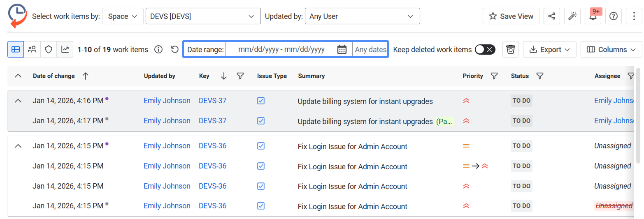Open the Updated by Any User dropdown

(x=362, y=16)
